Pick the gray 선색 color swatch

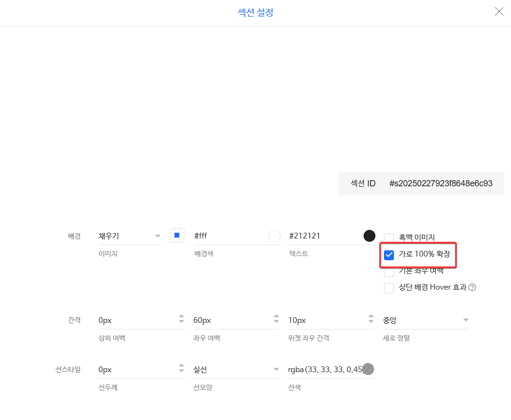click(x=368, y=369)
